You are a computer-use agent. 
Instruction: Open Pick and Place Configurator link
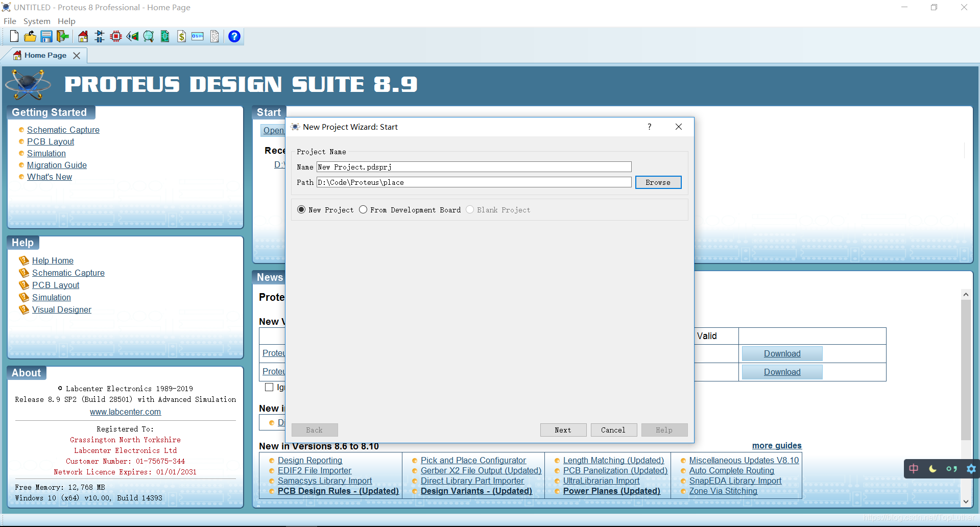[473, 460]
